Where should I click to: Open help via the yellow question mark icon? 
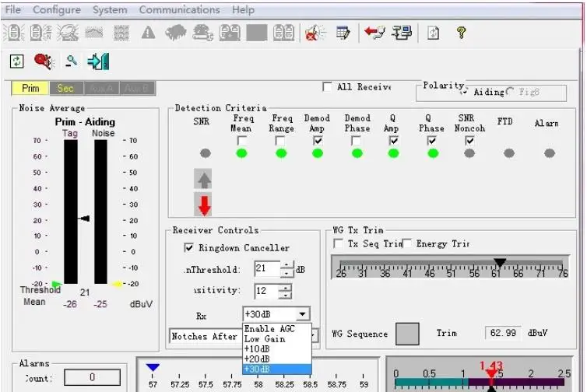coord(461,33)
